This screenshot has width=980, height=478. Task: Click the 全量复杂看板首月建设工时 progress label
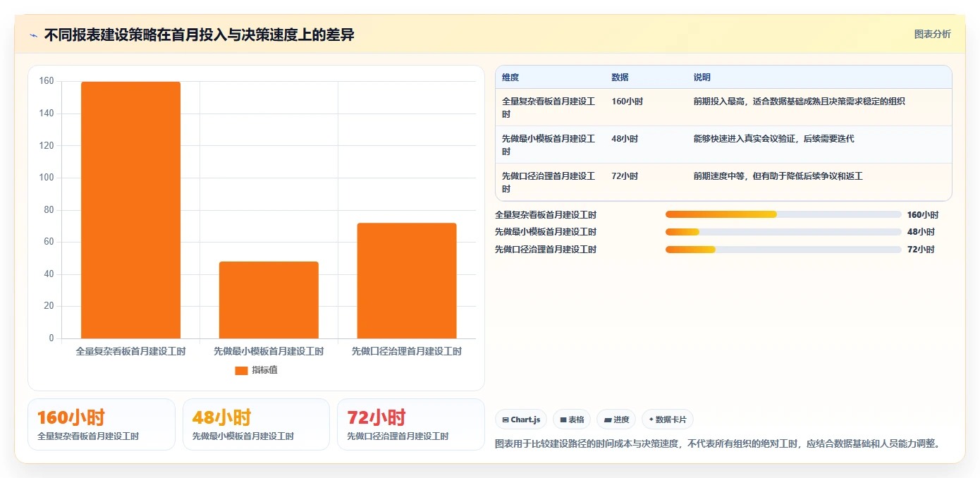point(546,215)
